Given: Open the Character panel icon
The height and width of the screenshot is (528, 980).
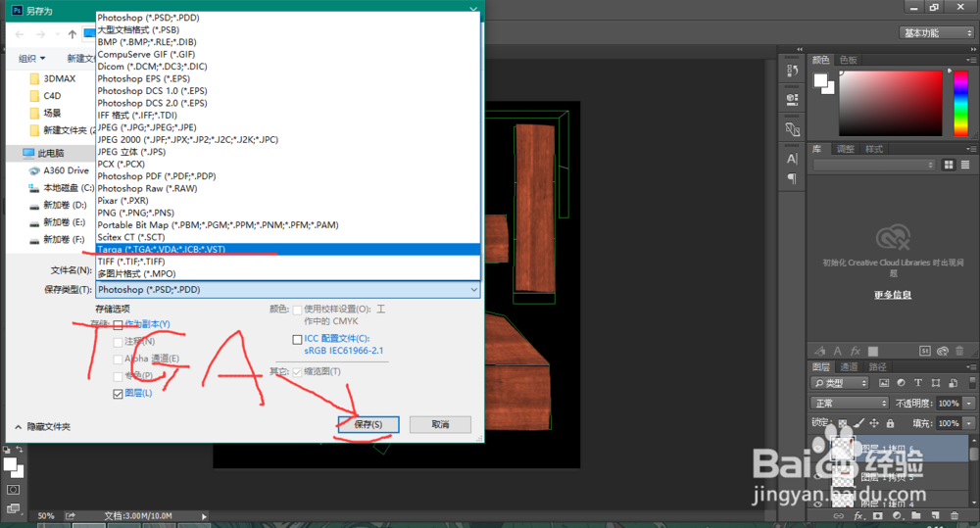Looking at the screenshot, I should tap(793, 159).
